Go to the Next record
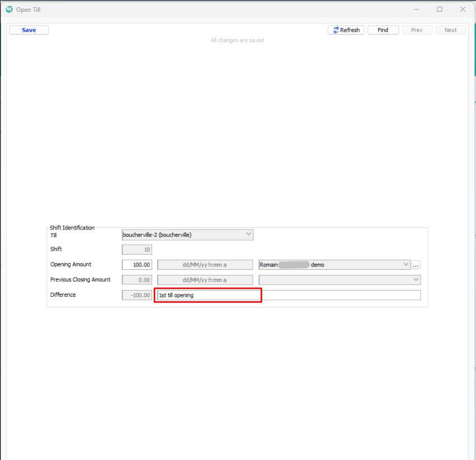 point(450,30)
